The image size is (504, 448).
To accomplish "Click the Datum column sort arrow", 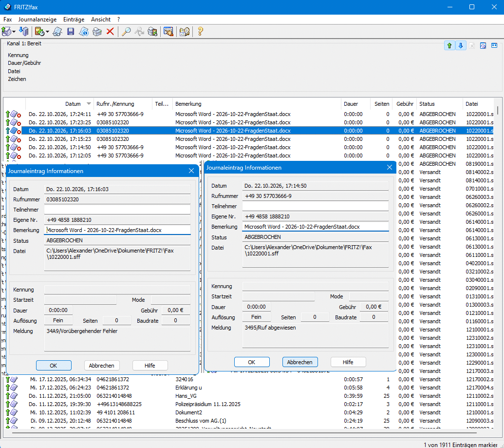I will 89,104.
